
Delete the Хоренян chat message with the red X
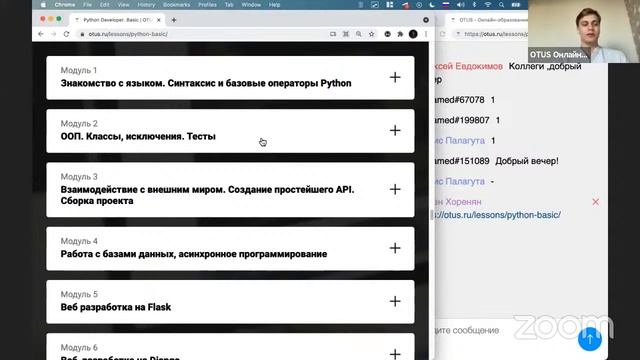[596, 202]
